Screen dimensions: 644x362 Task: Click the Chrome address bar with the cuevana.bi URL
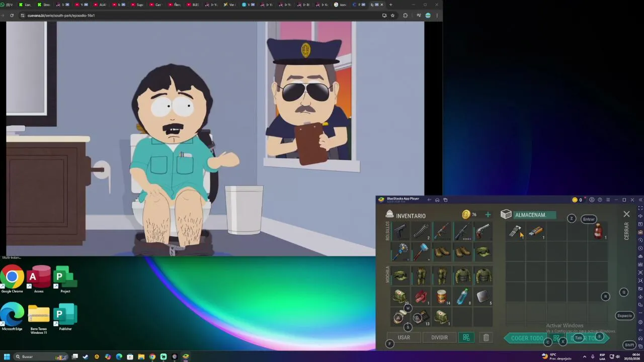pos(201,16)
